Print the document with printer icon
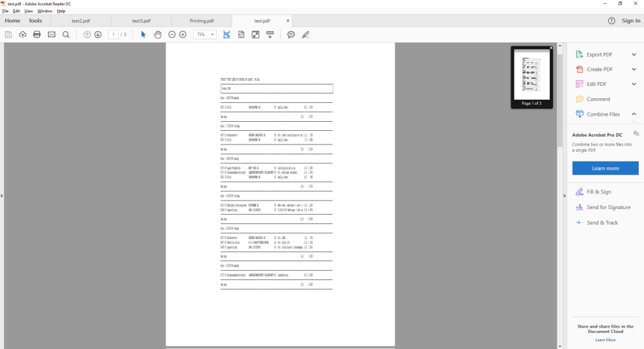The width and height of the screenshot is (644, 349). [x=37, y=35]
